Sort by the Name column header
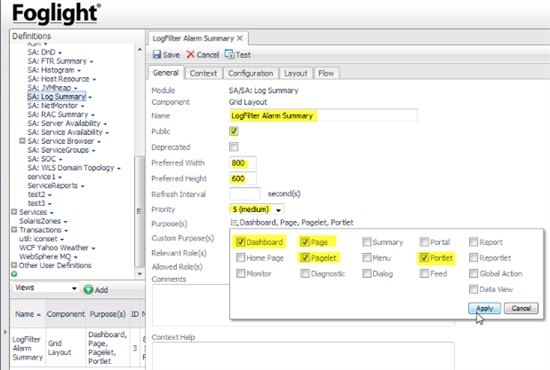This screenshot has width=550, height=370. 27,314
